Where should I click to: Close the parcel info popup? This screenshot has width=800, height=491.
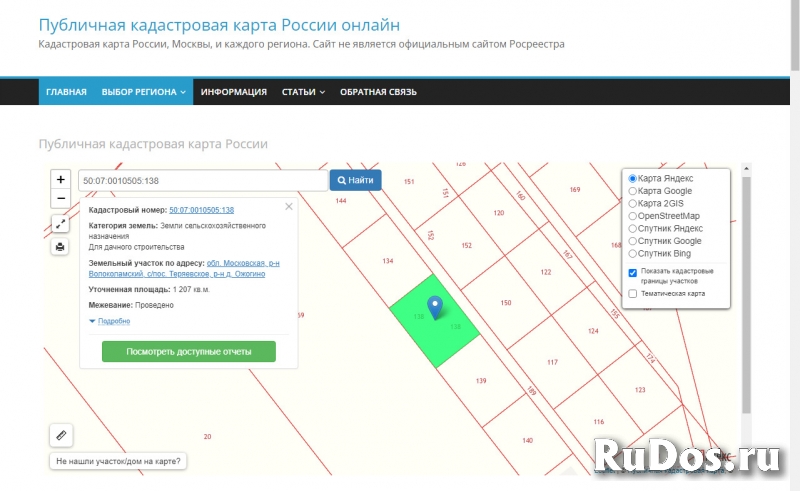[289, 206]
